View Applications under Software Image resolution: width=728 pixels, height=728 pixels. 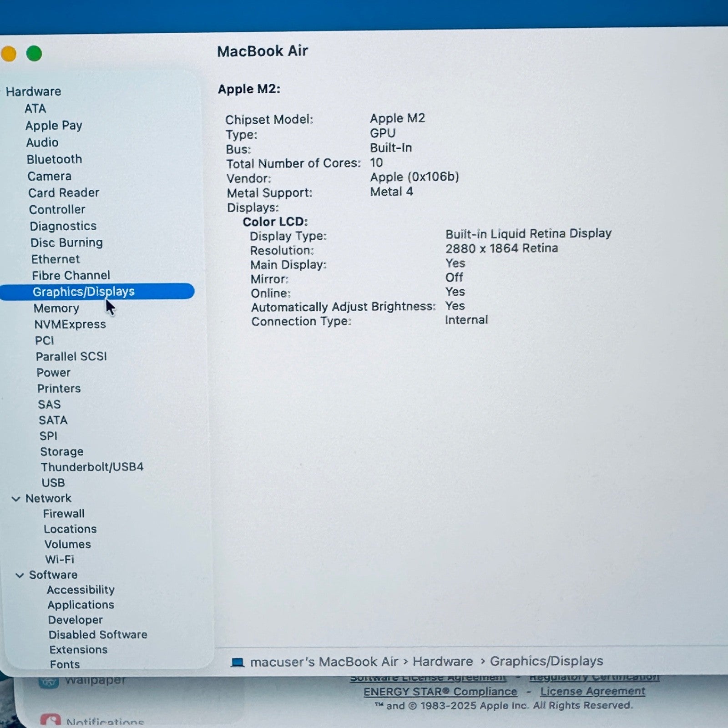pos(81,604)
